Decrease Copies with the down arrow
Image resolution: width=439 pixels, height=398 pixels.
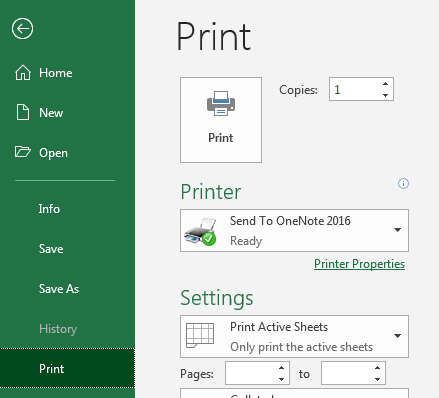point(386,95)
